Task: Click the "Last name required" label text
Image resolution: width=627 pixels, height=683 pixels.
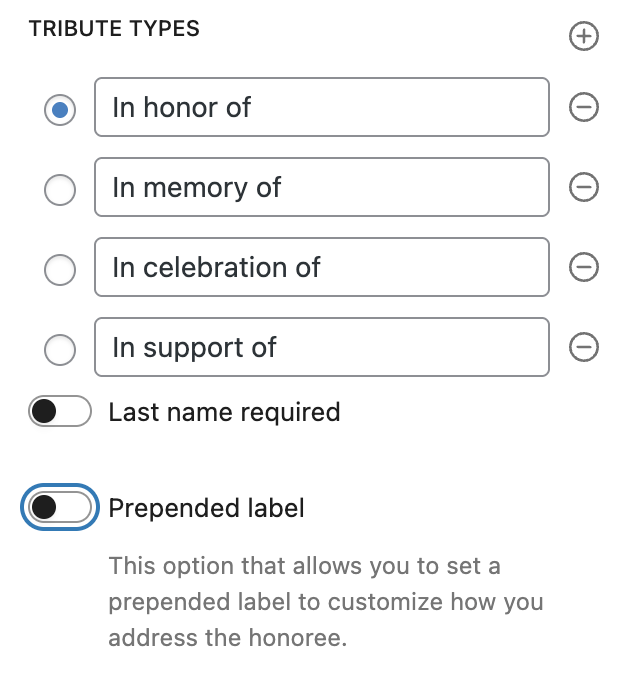Action: tap(224, 412)
